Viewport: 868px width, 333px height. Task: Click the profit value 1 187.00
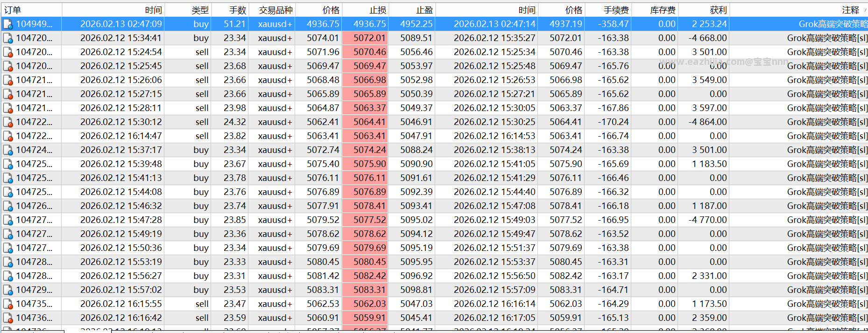point(709,206)
